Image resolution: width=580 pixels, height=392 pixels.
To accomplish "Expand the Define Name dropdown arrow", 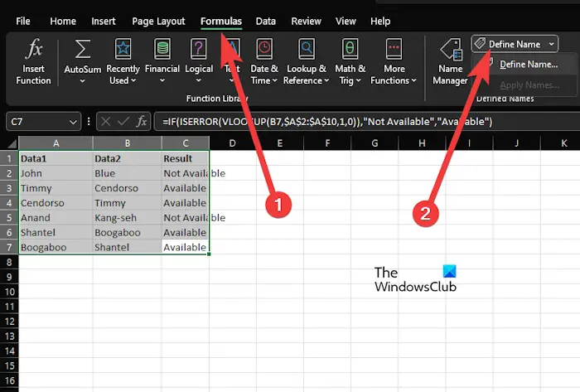I will pyautogui.click(x=552, y=44).
